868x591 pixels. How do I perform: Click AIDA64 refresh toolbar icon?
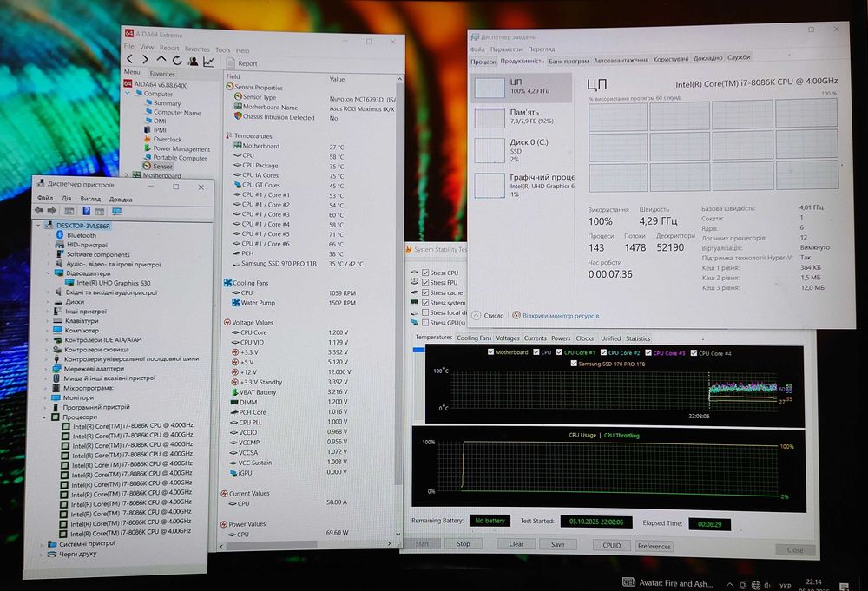click(x=177, y=61)
